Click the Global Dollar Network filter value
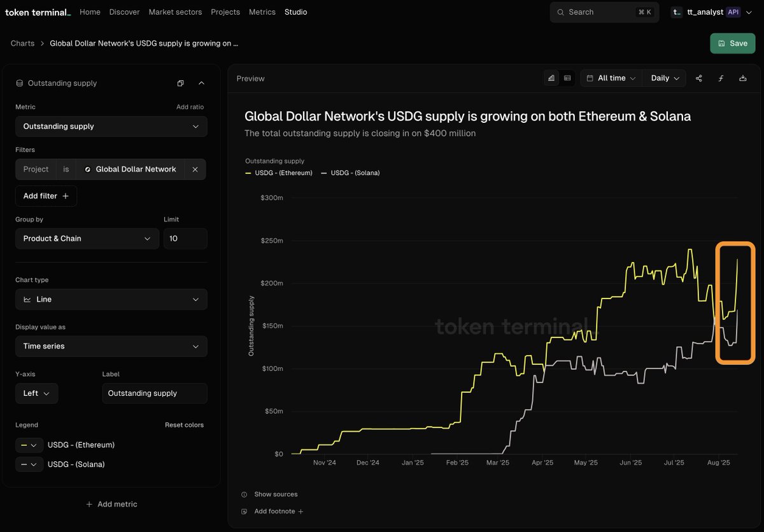Screen dimensions: 764x532 pyautogui.click(x=131, y=169)
